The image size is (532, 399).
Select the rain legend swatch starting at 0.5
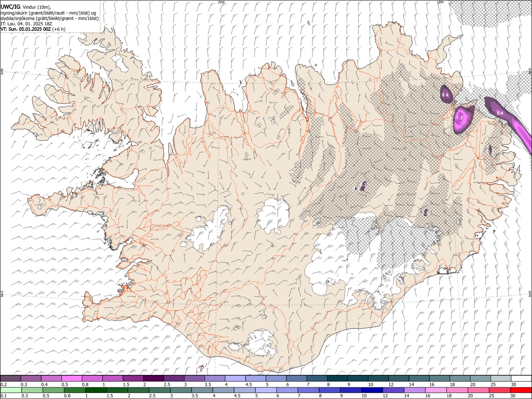(53, 390)
